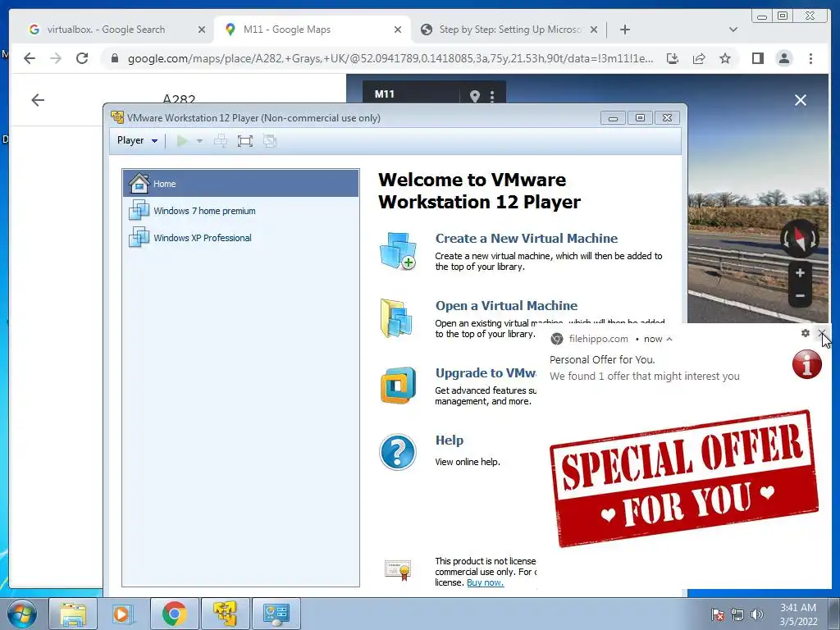This screenshot has width=840, height=630.
Task: Click the Buy now link
Action: click(485, 583)
